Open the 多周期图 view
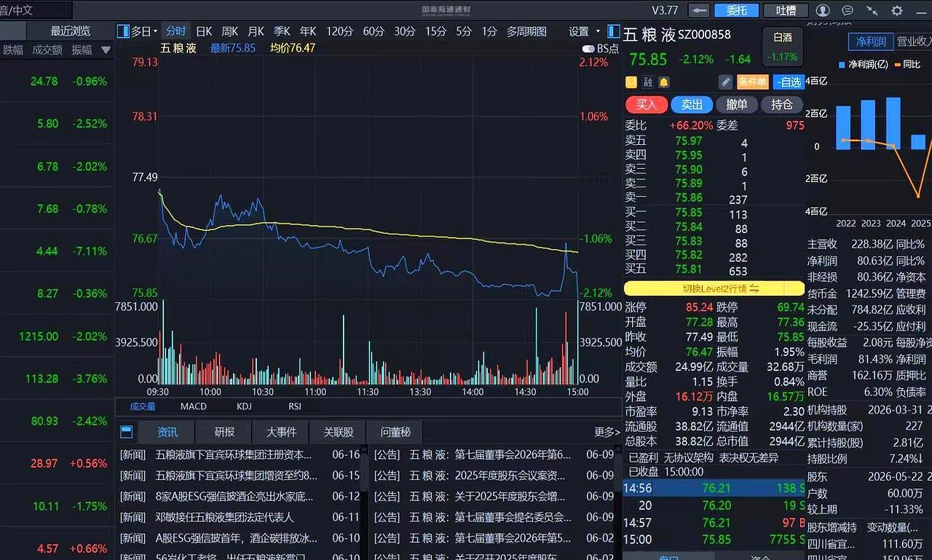The height and width of the screenshot is (560, 932). click(x=526, y=31)
